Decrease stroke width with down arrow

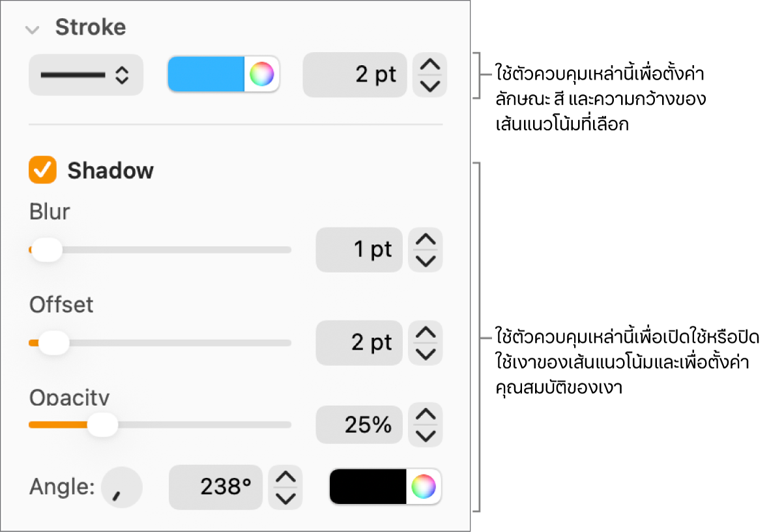[430, 85]
